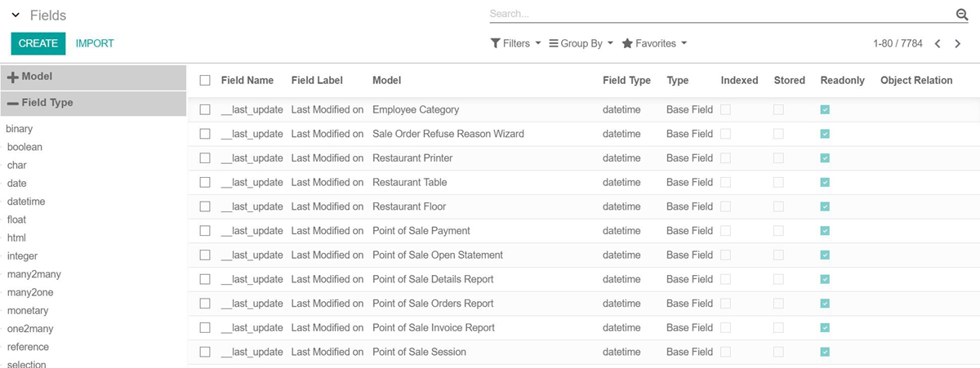Go to next page of records

pyautogui.click(x=958, y=43)
